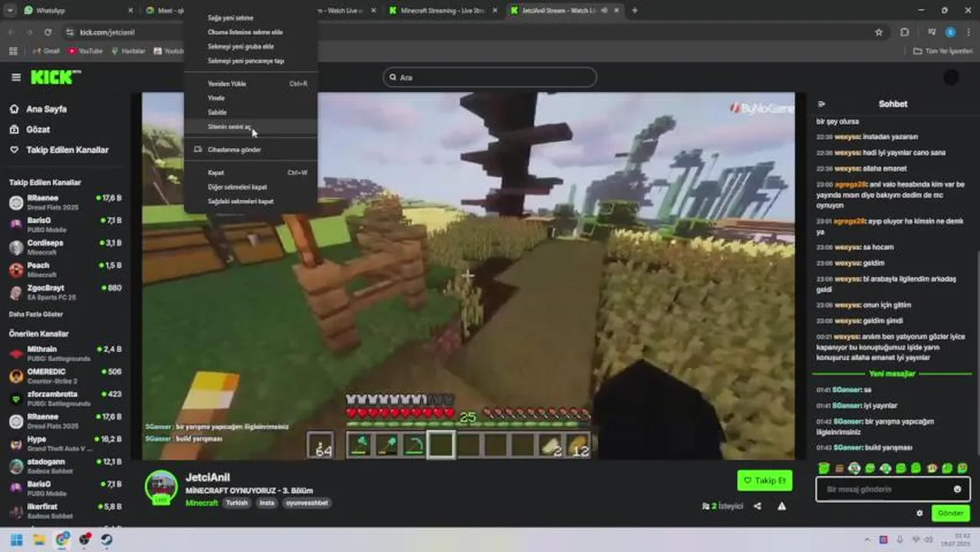
Task: Click the back navigation arrow
Action: (x=11, y=32)
